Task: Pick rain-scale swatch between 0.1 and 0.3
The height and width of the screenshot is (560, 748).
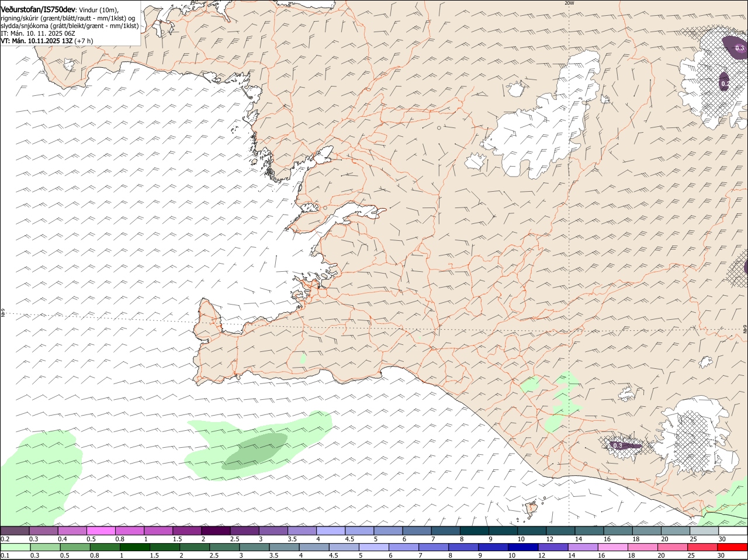Action: click(x=15, y=547)
